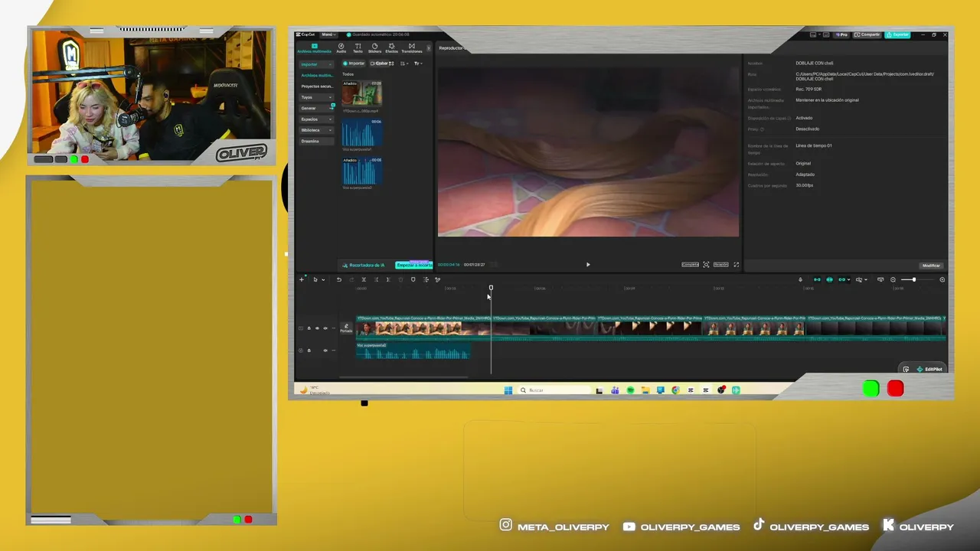Switch to the Efectos tab

click(391, 48)
